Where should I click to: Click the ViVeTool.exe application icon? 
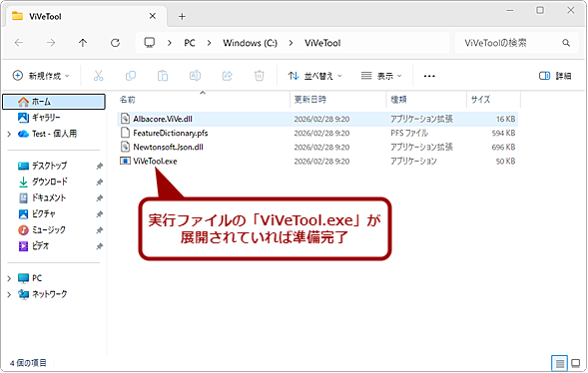pos(125,161)
